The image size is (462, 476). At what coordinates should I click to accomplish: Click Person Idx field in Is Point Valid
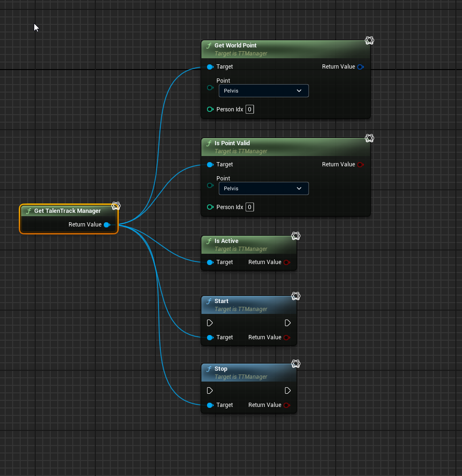click(250, 207)
